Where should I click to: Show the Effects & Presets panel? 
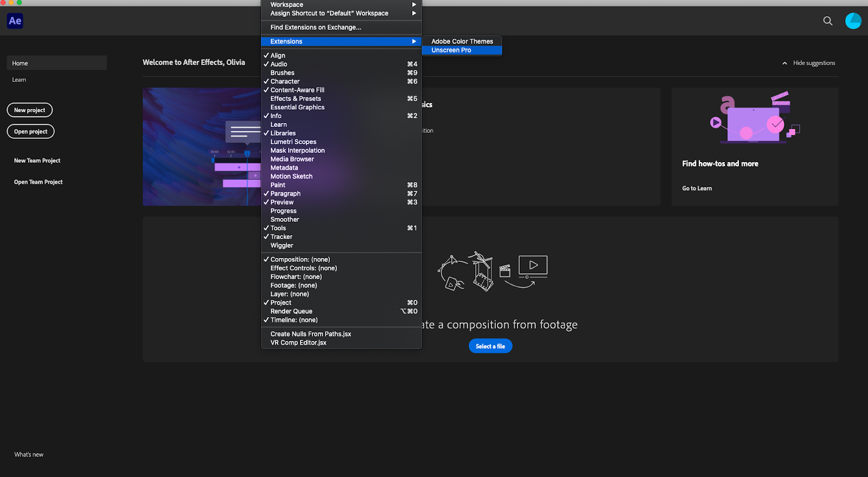[x=341, y=99]
